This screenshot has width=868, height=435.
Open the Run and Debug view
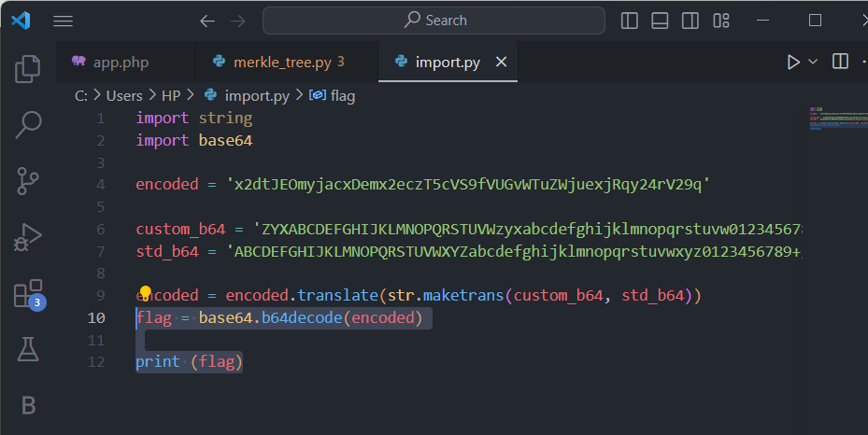click(x=28, y=237)
